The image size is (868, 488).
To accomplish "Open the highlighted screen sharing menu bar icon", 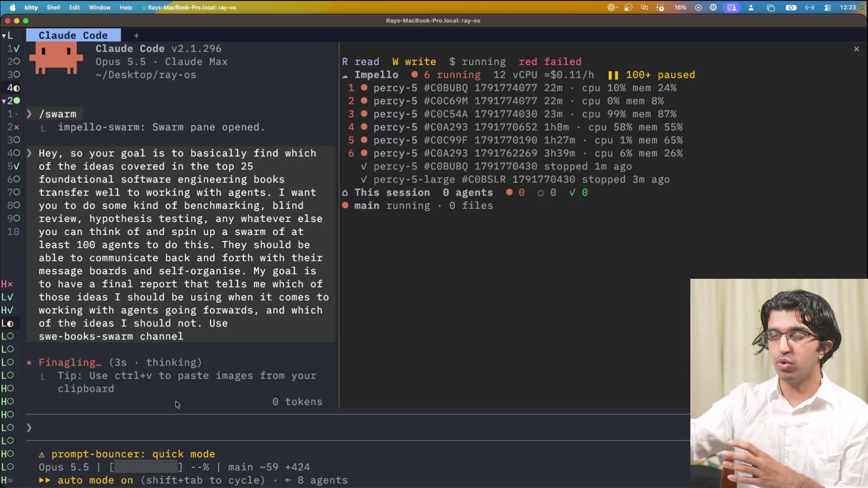I will pyautogui.click(x=732, y=8).
